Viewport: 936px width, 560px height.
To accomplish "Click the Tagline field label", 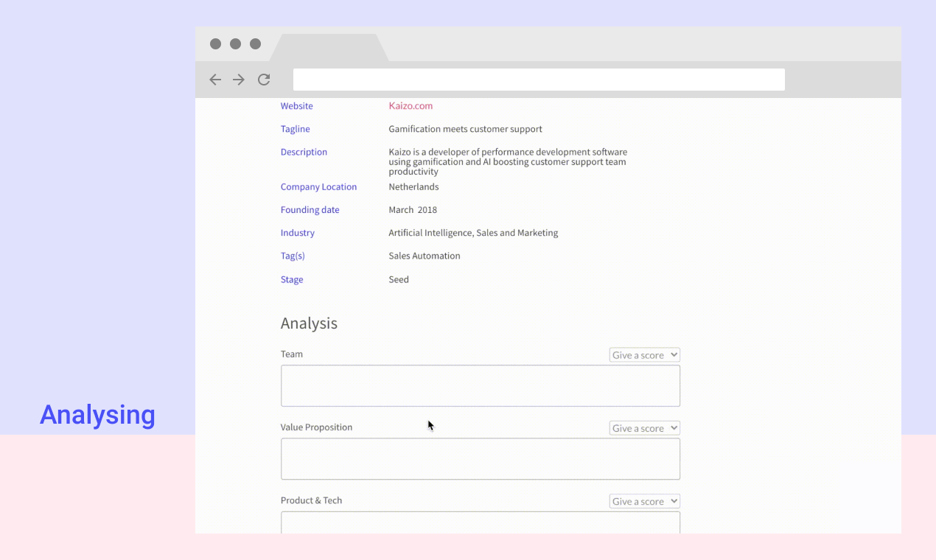I will (x=295, y=129).
